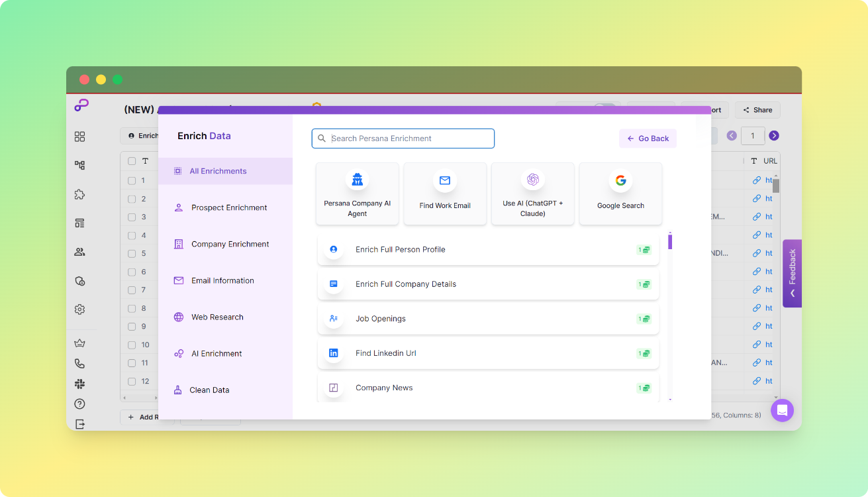Click the previous page arrow
Screen dimensions: 868x497
pyautogui.click(x=731, y=135)
